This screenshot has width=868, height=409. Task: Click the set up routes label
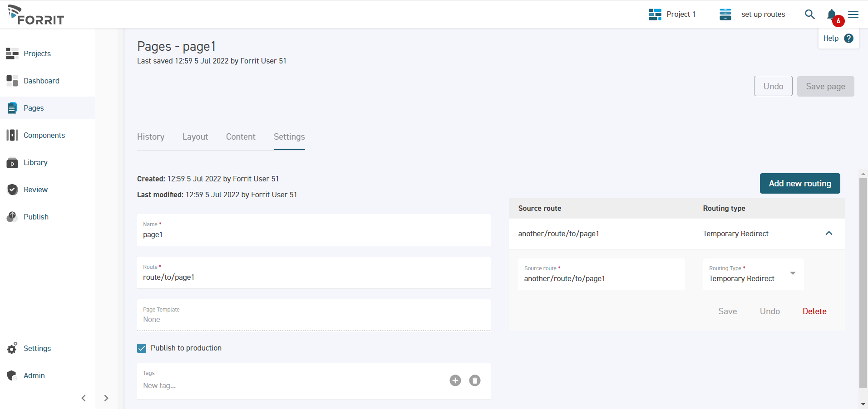(763, 15)
